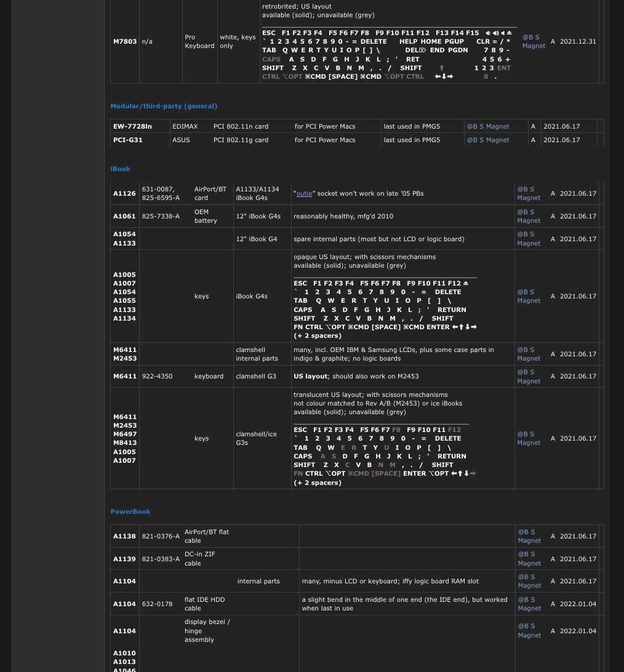Select the EDIMAX manufacturer cell
The image size is (624, 672).
185,126
